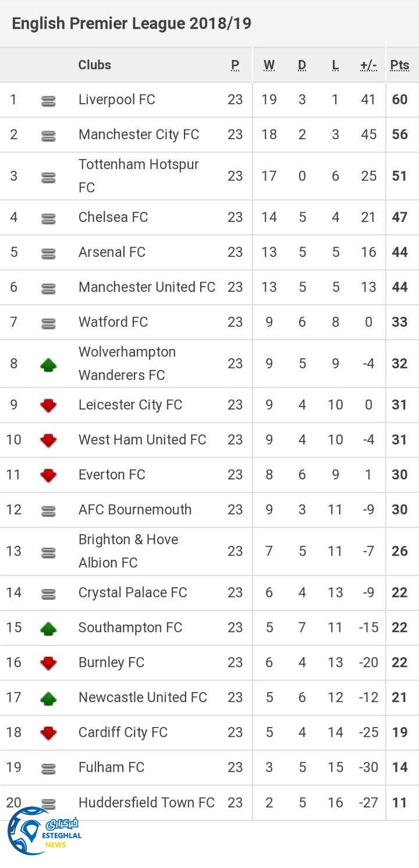419x868 pixels.
Task: Click the Clubs column header
Action: [94, 65]
